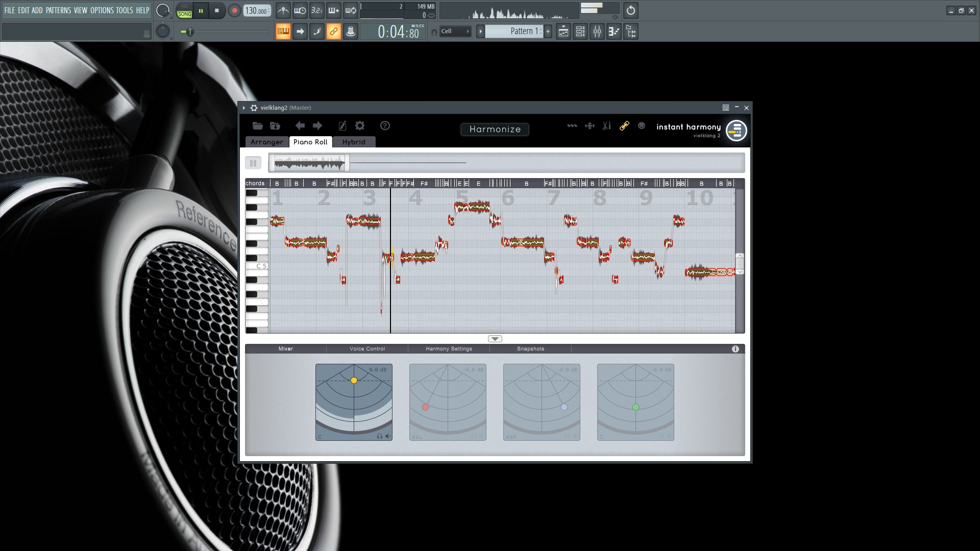Select the Piano Roll tab in vielklang
Viewport: 980px width, 551px height.
point(310,142)
